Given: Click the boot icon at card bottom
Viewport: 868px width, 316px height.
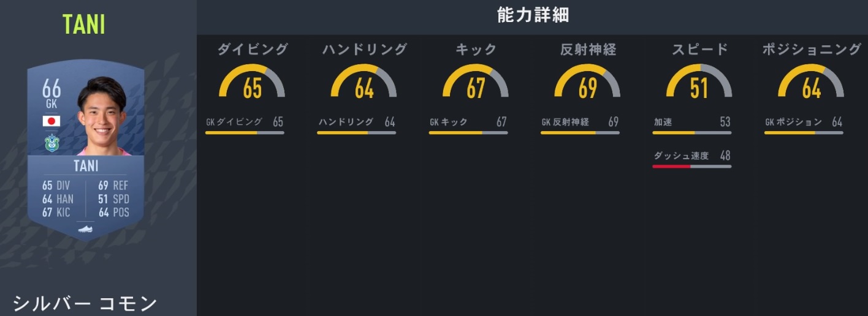Looking at the screenshot, I should coord(86,230).
